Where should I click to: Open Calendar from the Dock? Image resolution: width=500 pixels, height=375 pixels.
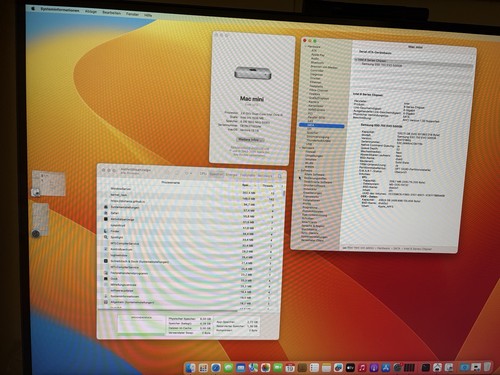coord(290,368)
